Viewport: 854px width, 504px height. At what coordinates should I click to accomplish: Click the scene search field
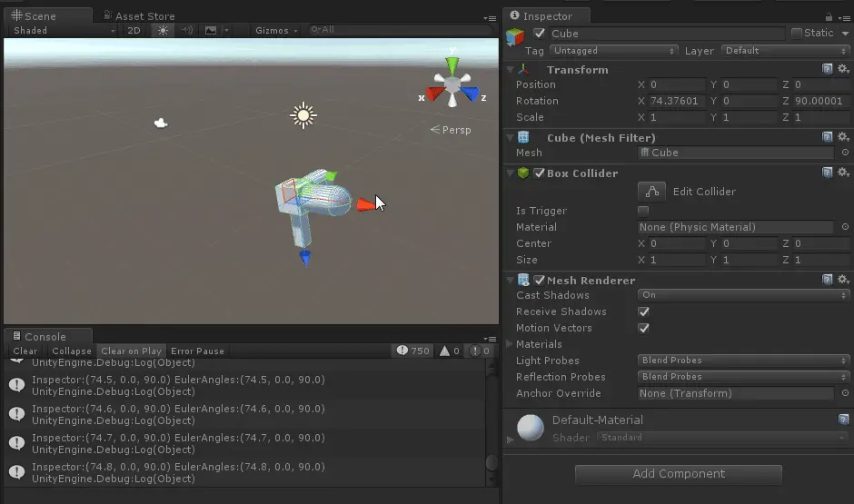tap(400, 30)
